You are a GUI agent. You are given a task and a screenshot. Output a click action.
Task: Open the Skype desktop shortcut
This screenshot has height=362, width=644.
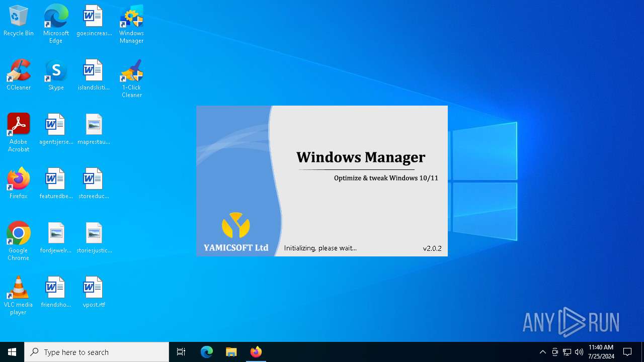(56, 75)
